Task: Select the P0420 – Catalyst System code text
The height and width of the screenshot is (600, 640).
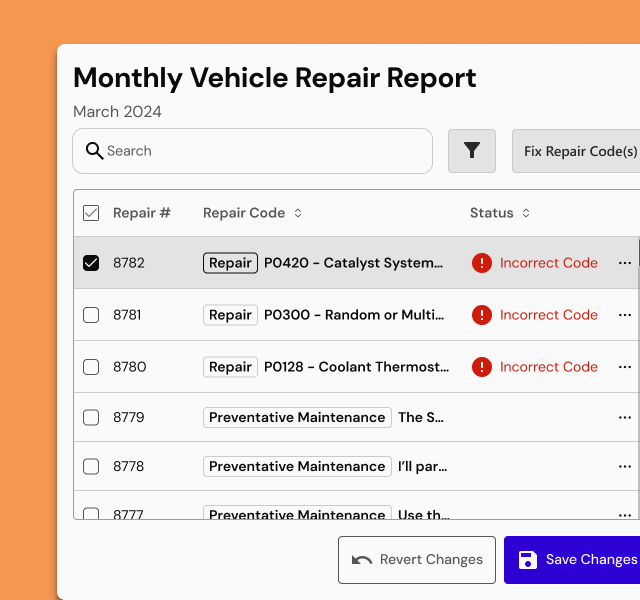Action: pyautogui.click(x=353, y=263)
